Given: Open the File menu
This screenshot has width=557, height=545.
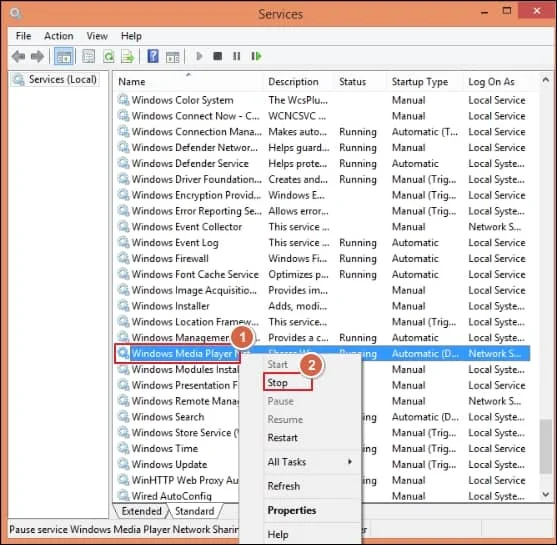Looking at the screenshot, I should coord(23,36).
